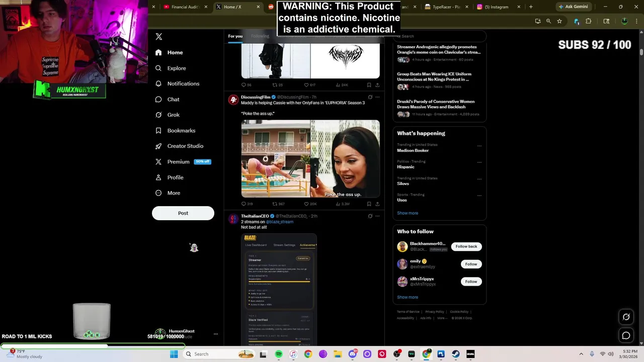644x362 pixels.
Task: Open the Blaze dashboard screenshot image
Action: click(x=279, y=289)
